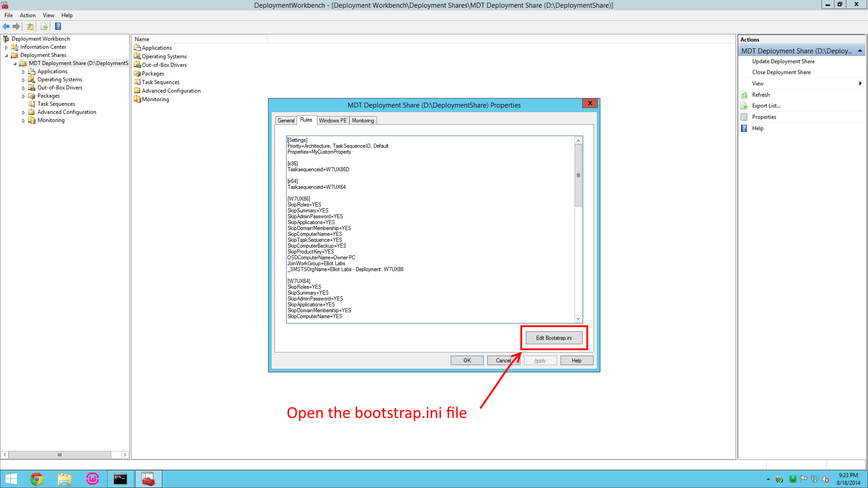Open the View menu
The width and height of the screenshot is (868, 488).
tap(48, 15)
